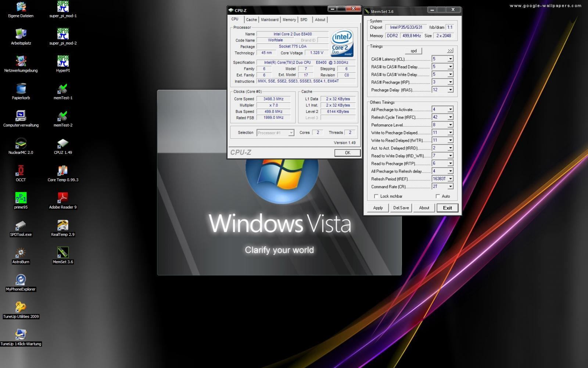Switch to About tab in CPU-Z

click(320, 20)
